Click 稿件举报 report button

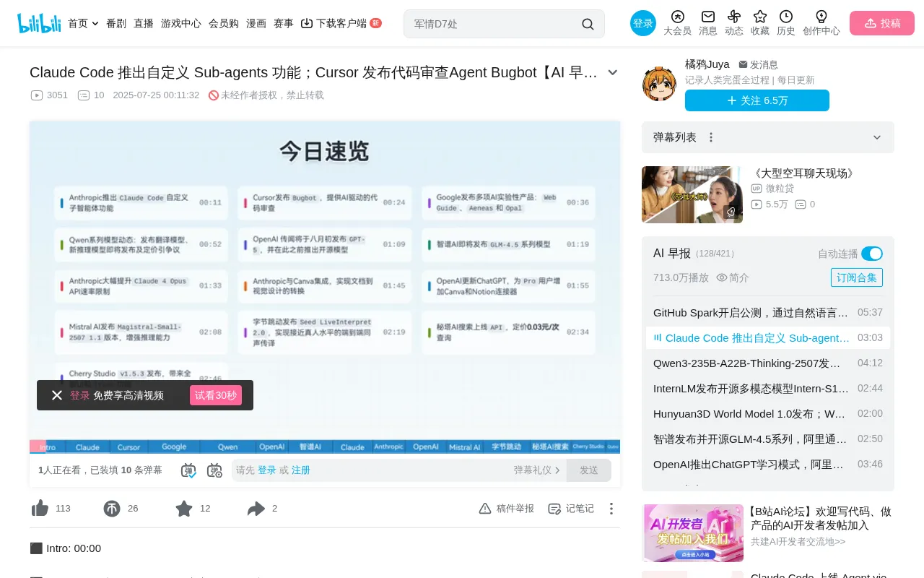click(506, 509)
